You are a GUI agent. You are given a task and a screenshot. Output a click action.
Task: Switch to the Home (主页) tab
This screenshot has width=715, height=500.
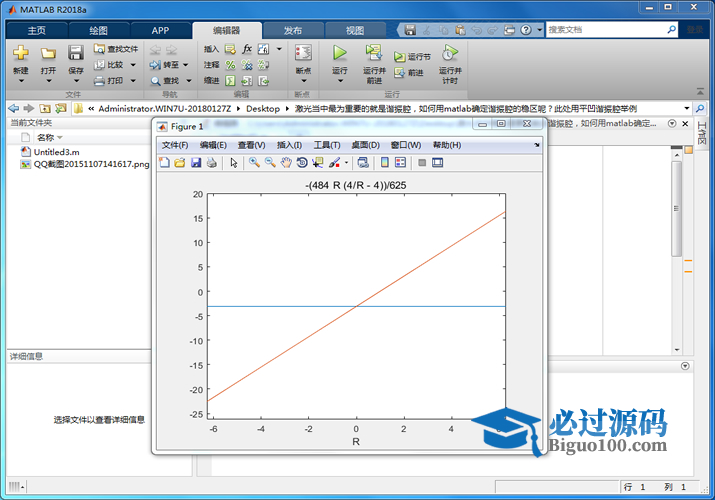[36, 31]
